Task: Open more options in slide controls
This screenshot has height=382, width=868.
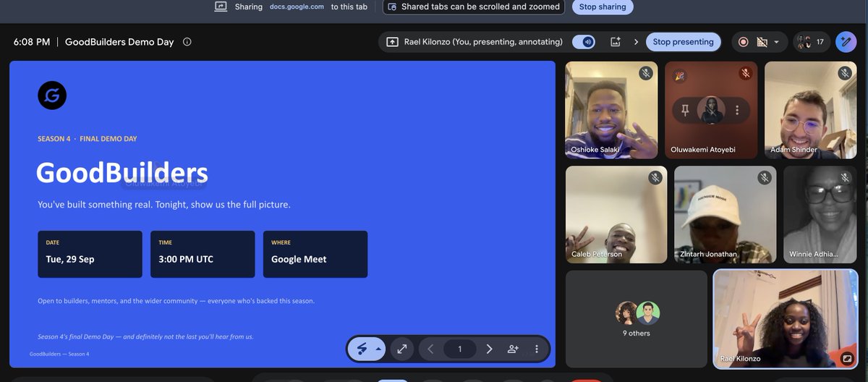Action: [x=536, y=349]
